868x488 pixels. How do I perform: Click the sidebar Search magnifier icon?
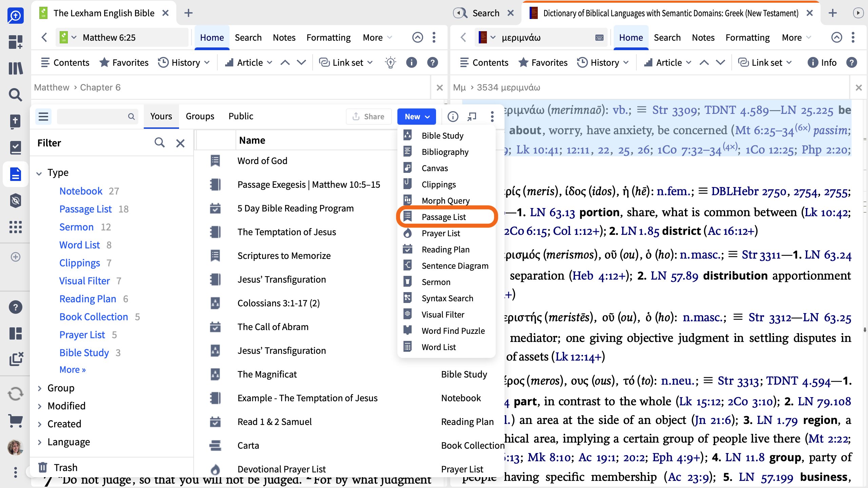click(15, 95)
